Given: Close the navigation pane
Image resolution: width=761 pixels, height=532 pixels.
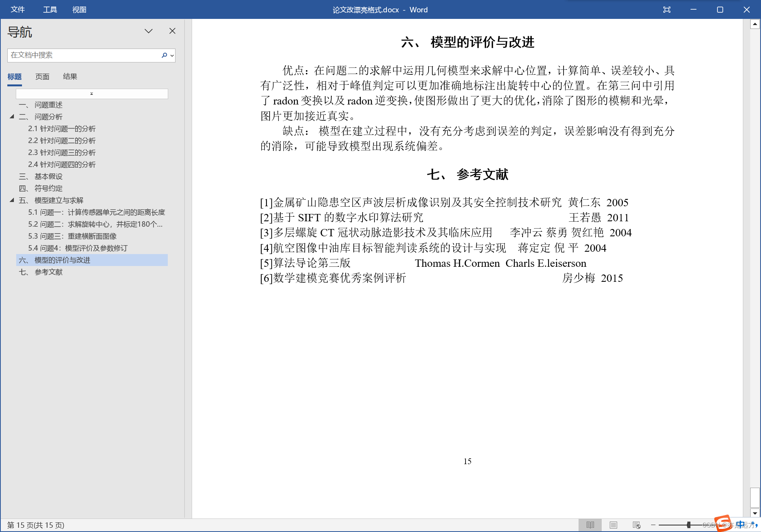Looking at the screenshot, I should coord(172,31).
